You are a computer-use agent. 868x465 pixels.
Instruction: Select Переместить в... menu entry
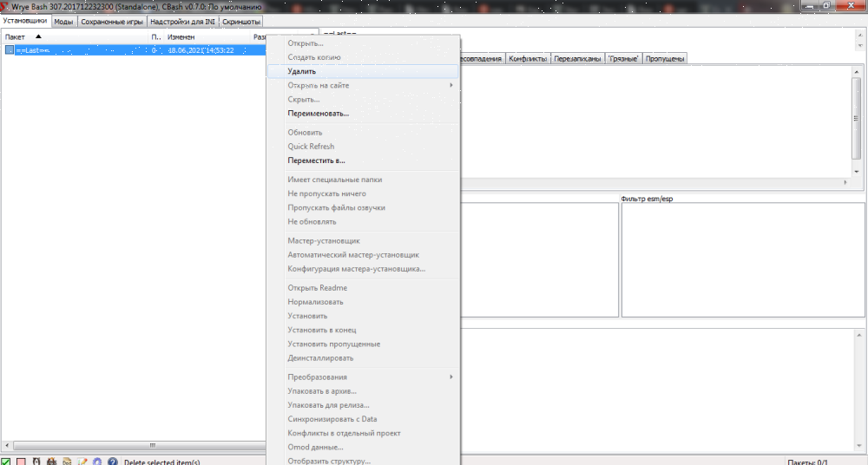[363, 160]
